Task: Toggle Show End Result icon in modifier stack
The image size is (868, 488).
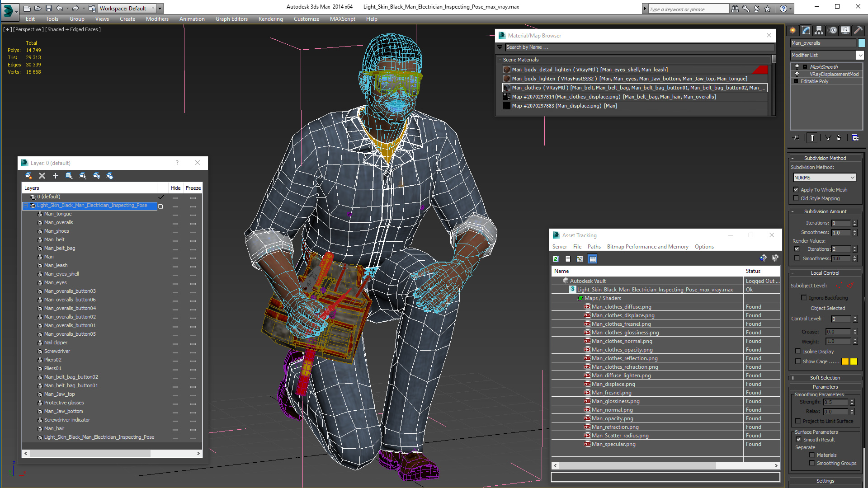Action: 812,138
